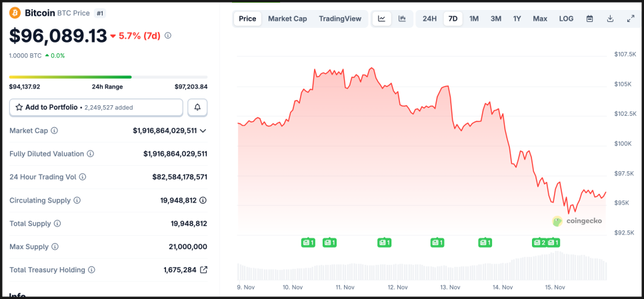644x299 pixels.
Task: Expand the Market Cap value chevron
Action: pyautogui.click(x=203, y=131)
